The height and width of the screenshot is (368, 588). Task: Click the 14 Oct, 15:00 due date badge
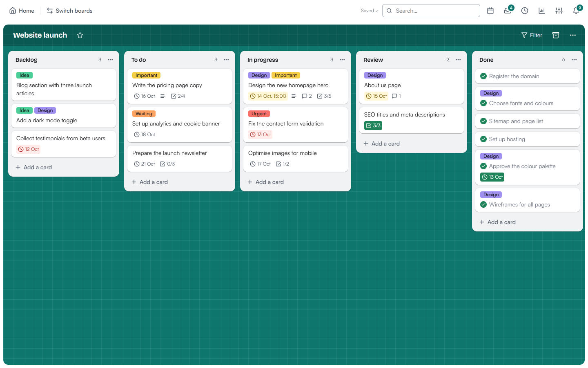tap(268, 96)
